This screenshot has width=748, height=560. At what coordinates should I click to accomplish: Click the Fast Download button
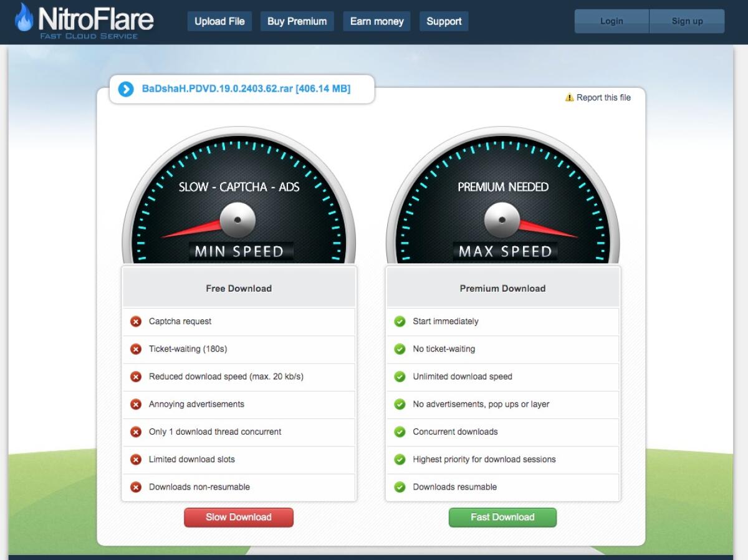point(502,517)
